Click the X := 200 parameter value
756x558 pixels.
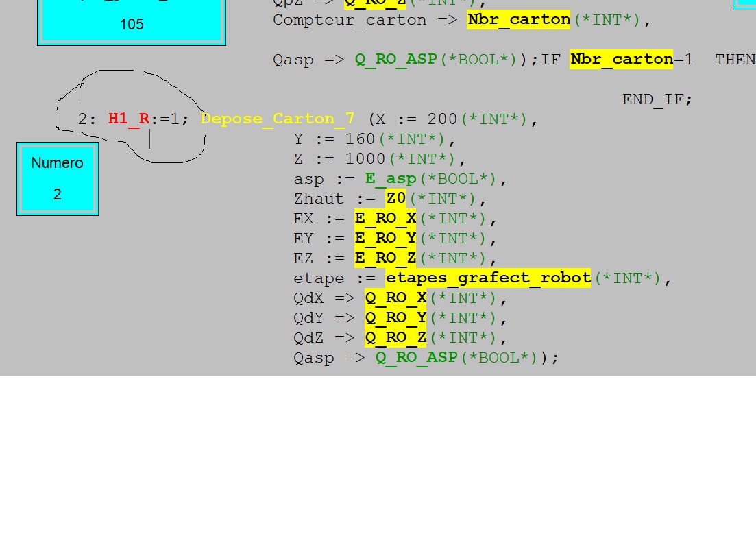(442, 119)
